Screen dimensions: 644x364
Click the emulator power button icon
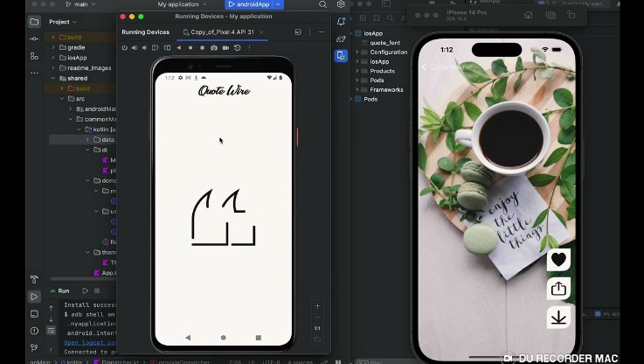click(124, 48)
